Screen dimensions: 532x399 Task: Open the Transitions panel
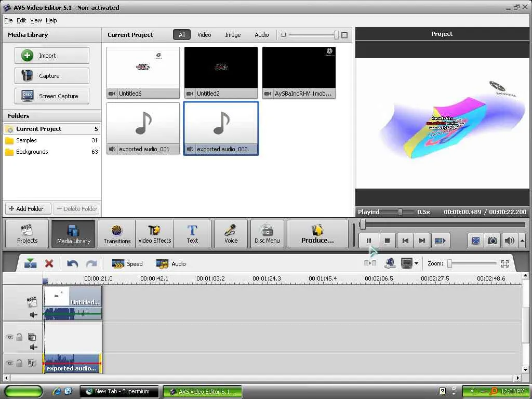[117, 234]
